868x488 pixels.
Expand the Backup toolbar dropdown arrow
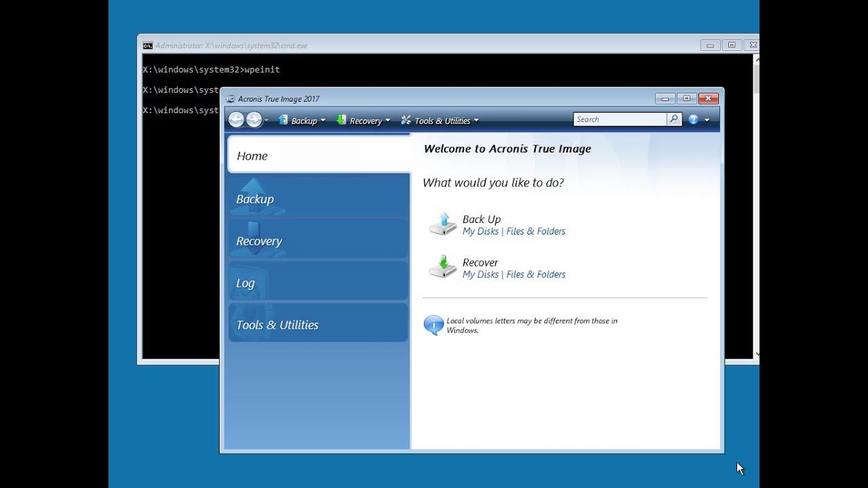[x=323, y=121]
